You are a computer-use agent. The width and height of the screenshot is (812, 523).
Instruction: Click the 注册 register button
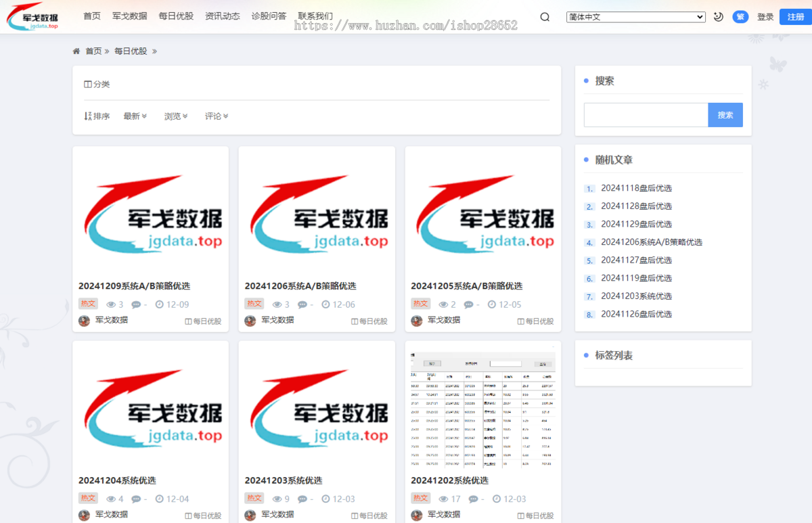coord(796,17)
